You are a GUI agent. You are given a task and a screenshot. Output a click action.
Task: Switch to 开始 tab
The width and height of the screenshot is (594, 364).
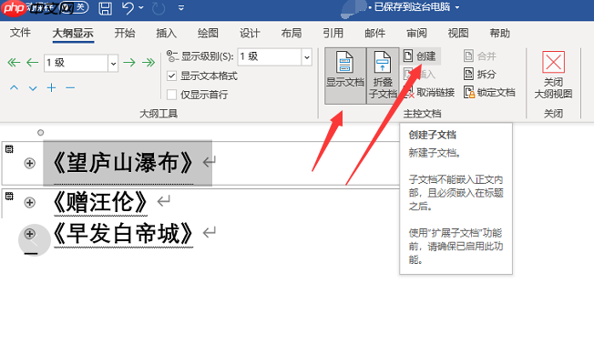[125, 34]
